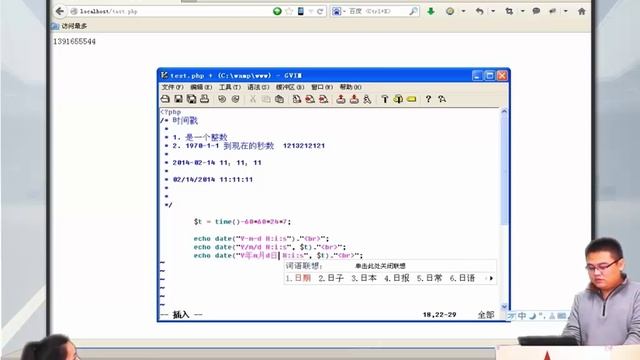
Task: Click the 1391655544 output text in browser
Action: click(74, 41)
